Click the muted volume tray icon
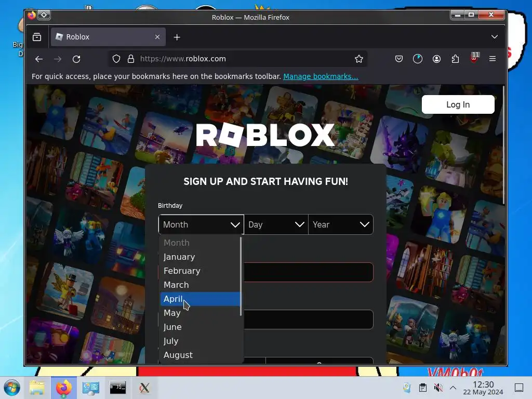532x399 pixels. coord(438,388)
